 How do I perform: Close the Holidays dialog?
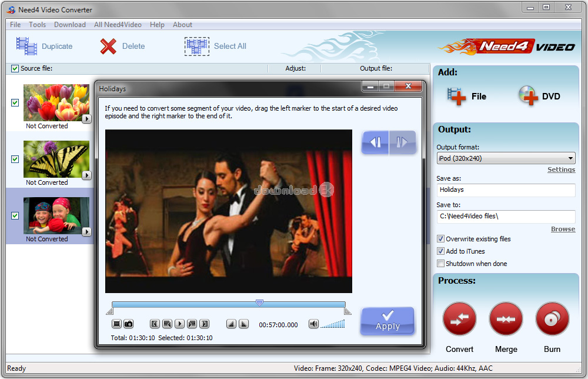(409, 87)
